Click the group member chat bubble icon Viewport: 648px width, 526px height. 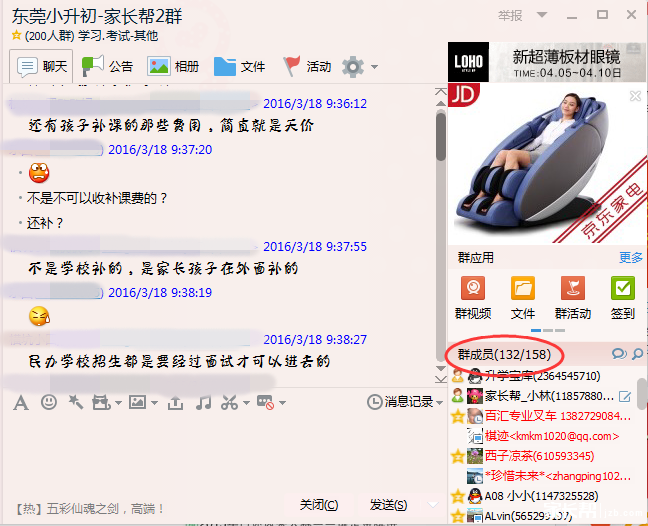pyautogui.click(x=619, y=354)
